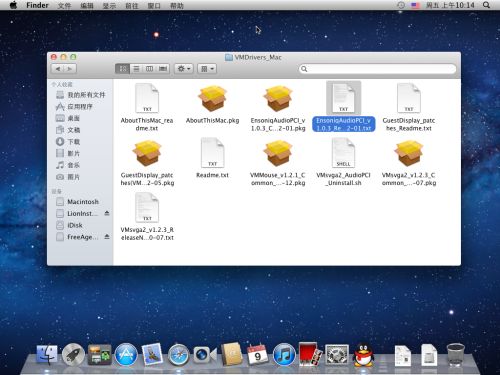Image resolution: width=500 pixels, height=375 pixels.
Task: Open the View menu in menu bar
Action: 109,5
